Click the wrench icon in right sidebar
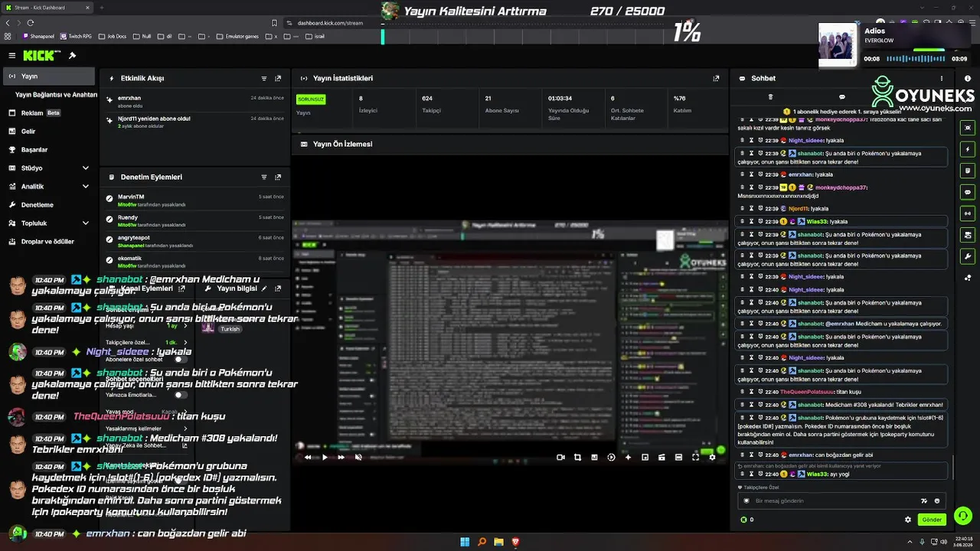Screen dimensions: 980x551 pyautogui.click(x=968, y=256)
